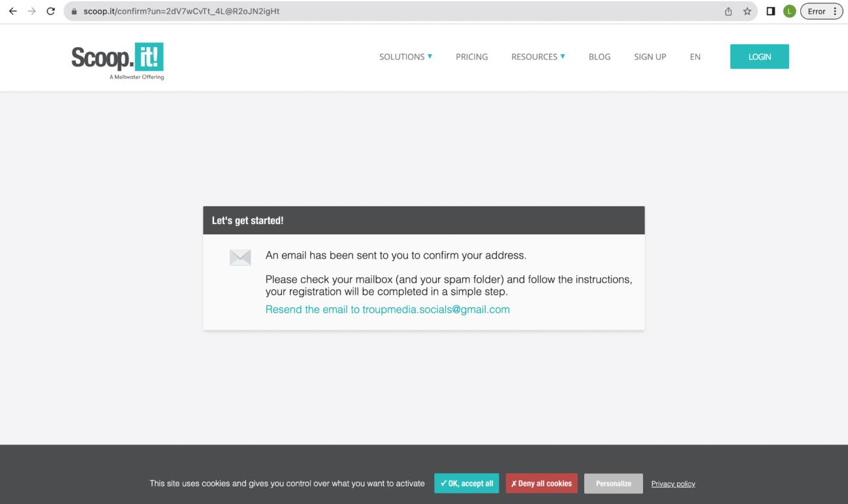Click the site lock icon
Screen dimensions: 848x504
[x=75, y=11]
